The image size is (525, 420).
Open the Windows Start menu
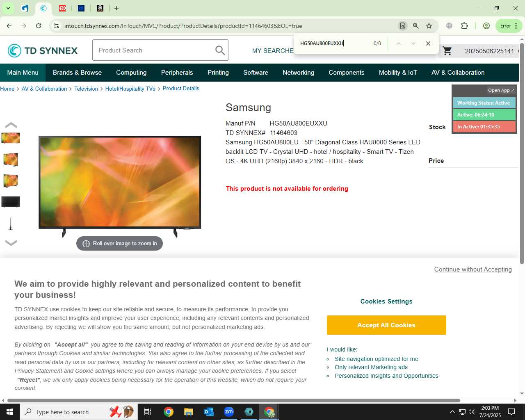pyautogui.click(x=10, y=412)
